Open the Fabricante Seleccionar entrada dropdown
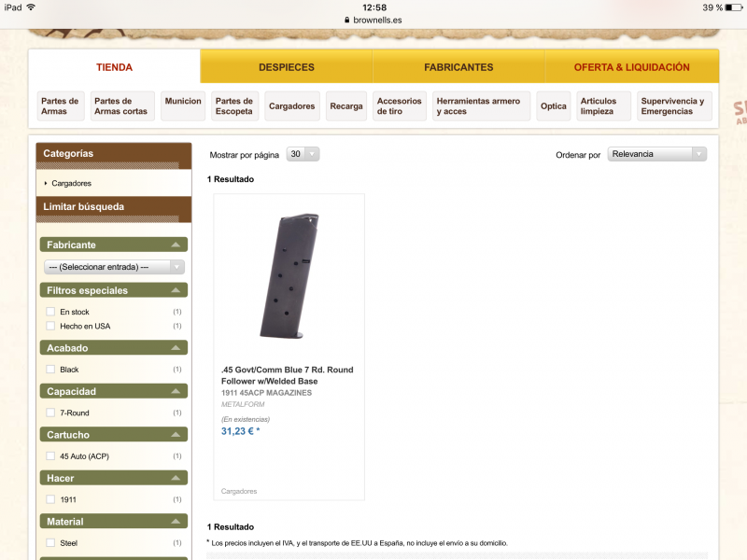 114,267
